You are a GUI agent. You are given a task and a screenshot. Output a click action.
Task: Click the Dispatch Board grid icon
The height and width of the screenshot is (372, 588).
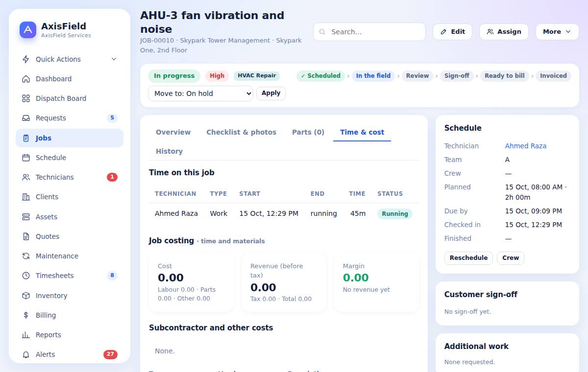tap(26, 98)
